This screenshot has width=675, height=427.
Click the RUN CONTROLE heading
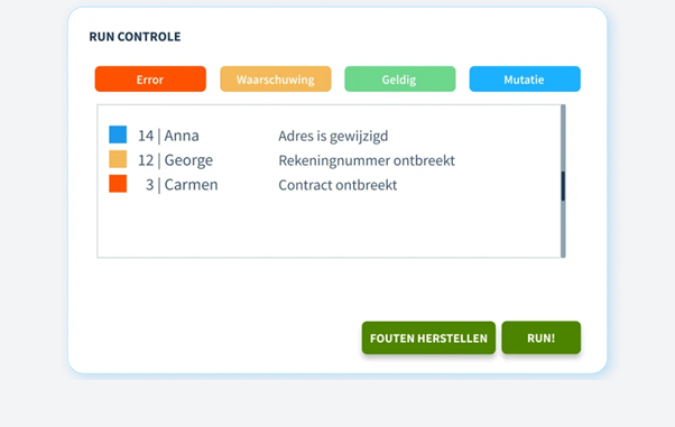[x=135, y=37]
